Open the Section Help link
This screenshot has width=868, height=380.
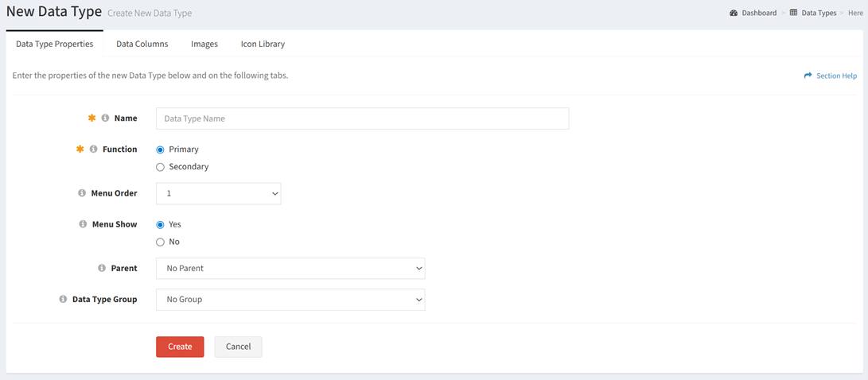coord(831,76)
